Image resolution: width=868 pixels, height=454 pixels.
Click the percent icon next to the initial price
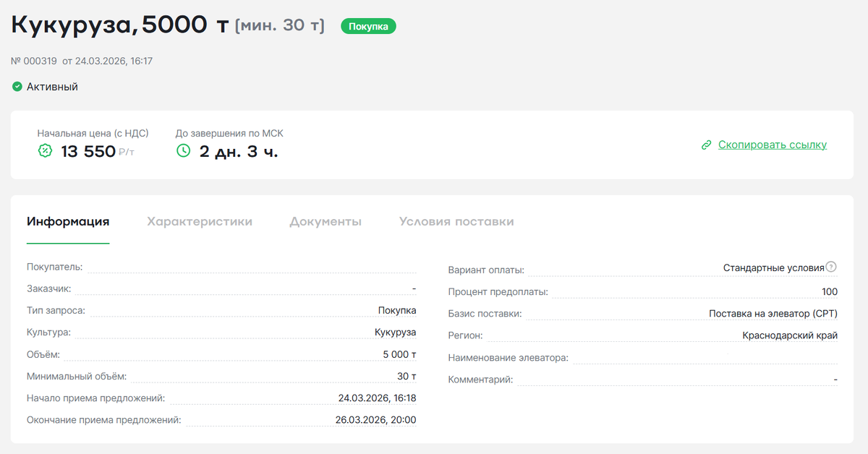43,151
